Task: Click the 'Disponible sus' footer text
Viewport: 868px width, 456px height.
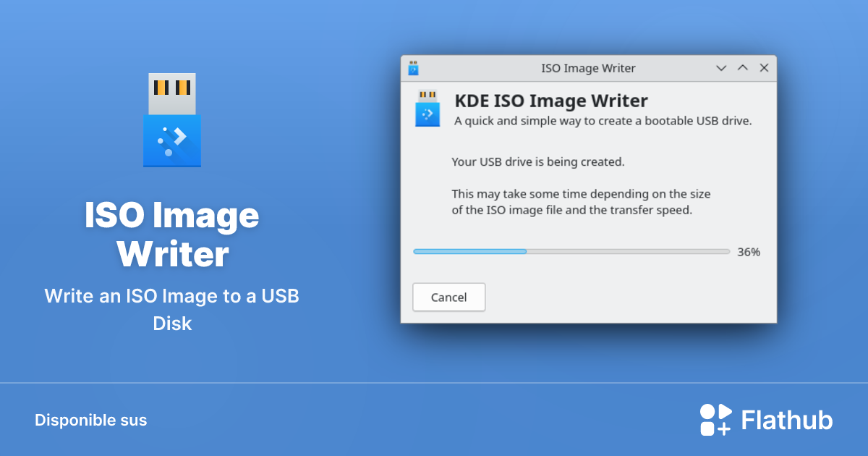Action: (90, 420)
